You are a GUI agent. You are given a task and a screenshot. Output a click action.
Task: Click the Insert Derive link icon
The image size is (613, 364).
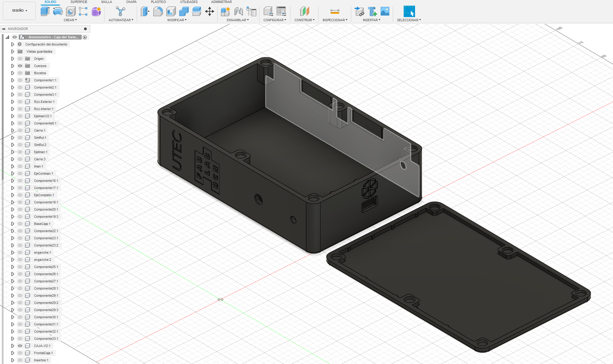tap(359, 11)
